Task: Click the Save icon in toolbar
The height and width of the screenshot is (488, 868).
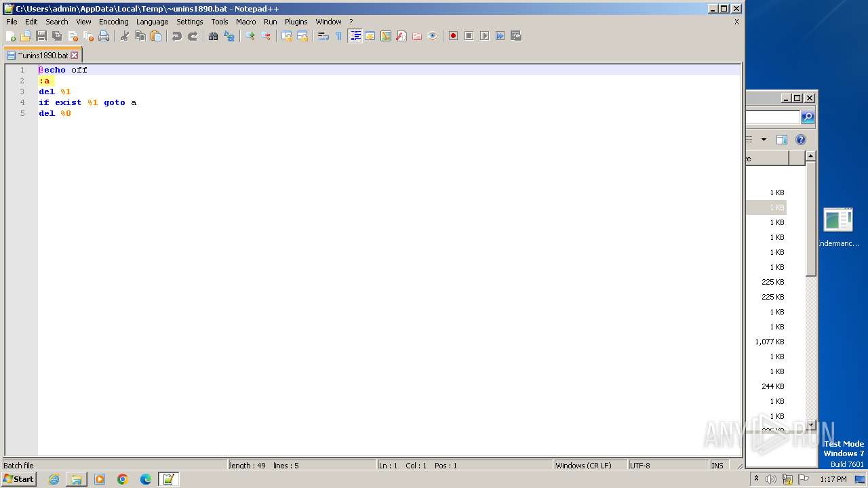Action: click(41, 36)
